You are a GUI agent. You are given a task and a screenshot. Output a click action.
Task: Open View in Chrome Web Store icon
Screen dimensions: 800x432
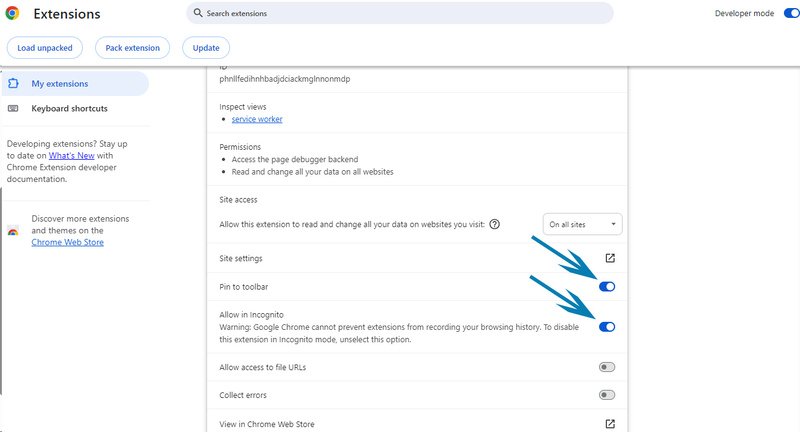610,424
